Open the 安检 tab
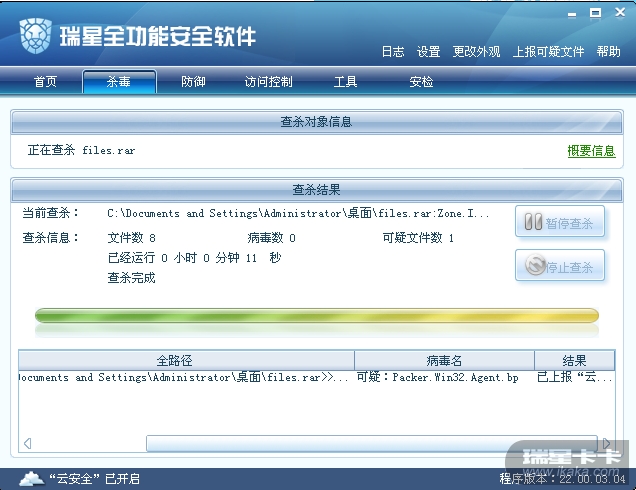The height and width of the screenshot is (490, 636). click(421, 82)
